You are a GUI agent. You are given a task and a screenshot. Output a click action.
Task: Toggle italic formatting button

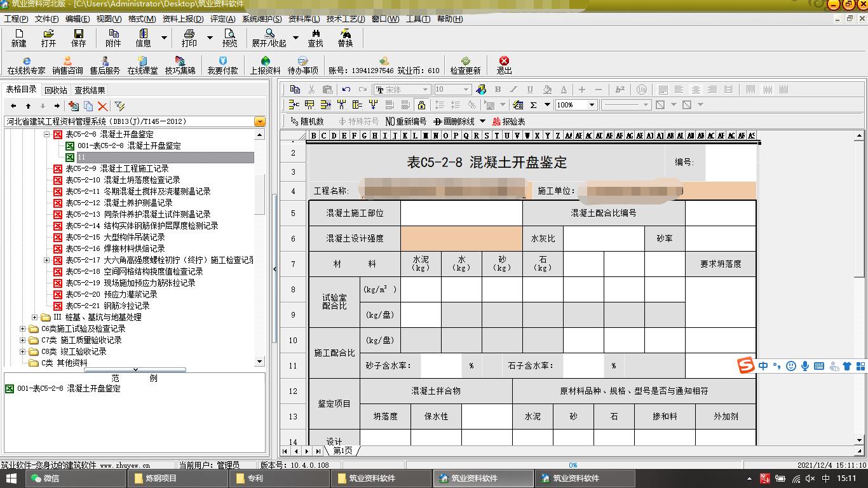513,90
